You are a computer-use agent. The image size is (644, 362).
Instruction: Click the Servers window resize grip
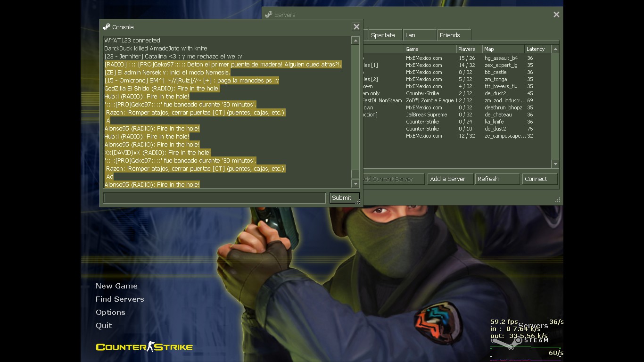(x=558, y=200)
